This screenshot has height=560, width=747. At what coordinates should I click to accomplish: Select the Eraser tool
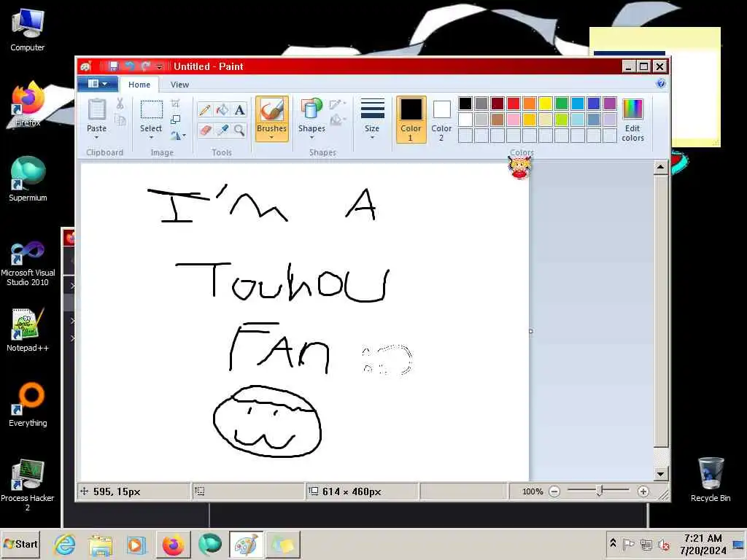click(205, 130)
